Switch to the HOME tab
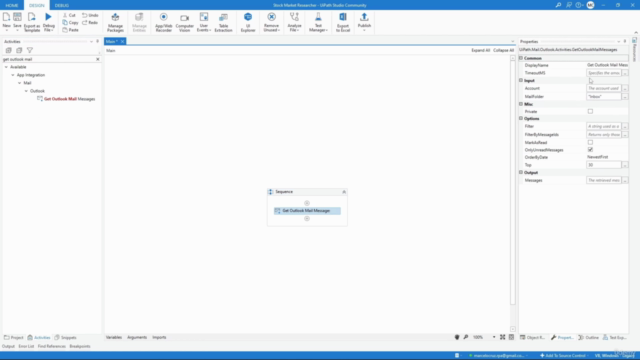 pos(12,5)
